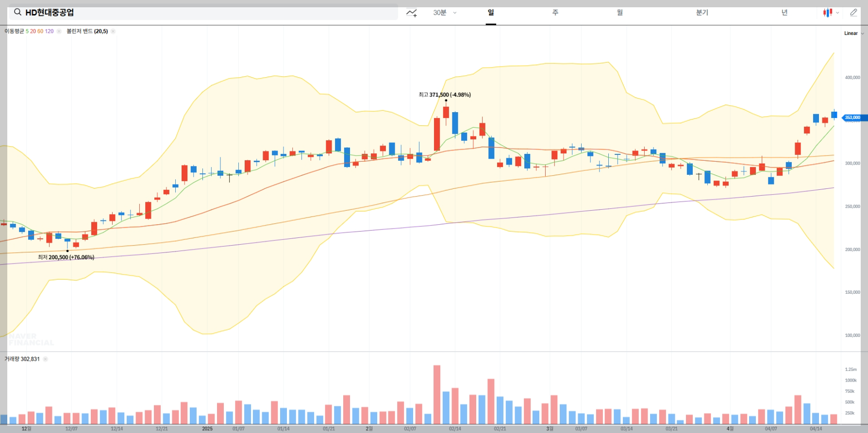Expand the 30분 minute interval dropdown
868x433 pixels.
pos(445,13)
